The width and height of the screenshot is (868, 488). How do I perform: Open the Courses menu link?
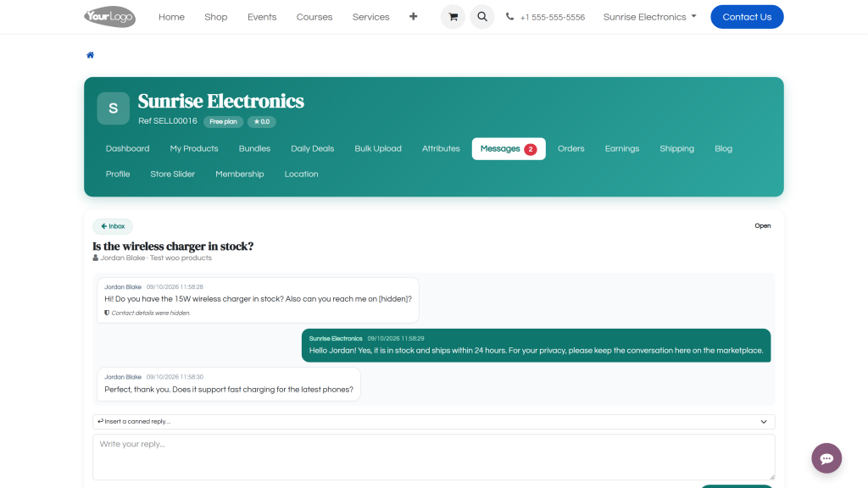[314, 17]
